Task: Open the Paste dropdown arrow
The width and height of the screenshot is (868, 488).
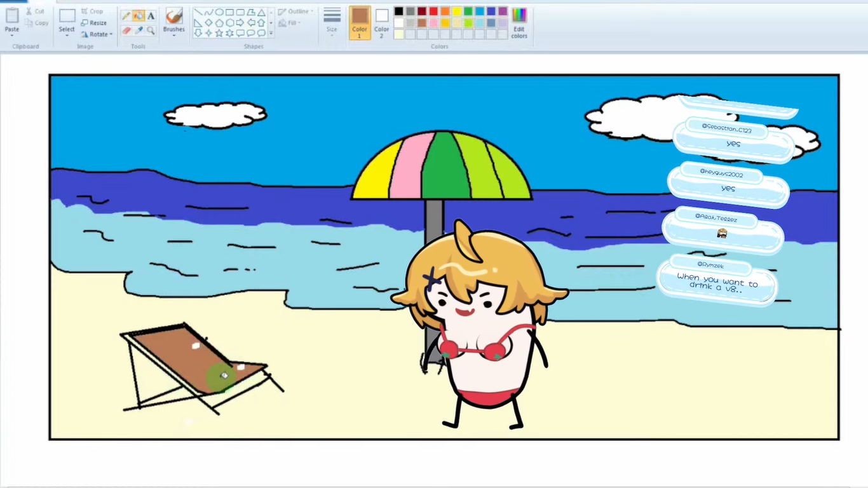Action: tap(11, 36)
